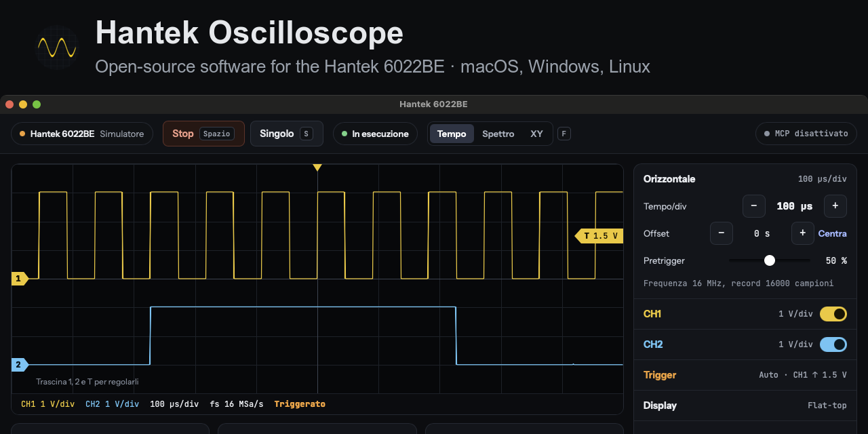The height and width of the screenshot is (434, 868).
Task: Click the F shortcut key button
Action: [564, 134]
